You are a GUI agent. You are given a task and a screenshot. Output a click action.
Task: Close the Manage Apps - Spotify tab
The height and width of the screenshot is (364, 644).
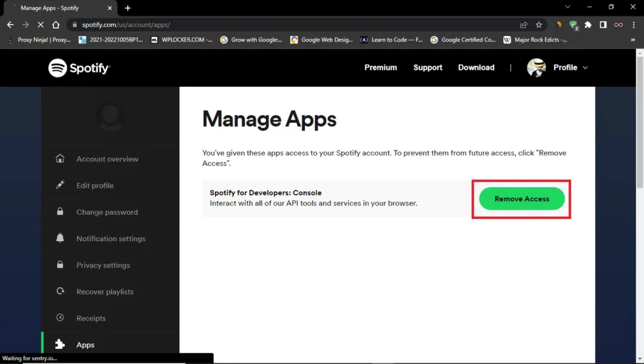point(109,8)
